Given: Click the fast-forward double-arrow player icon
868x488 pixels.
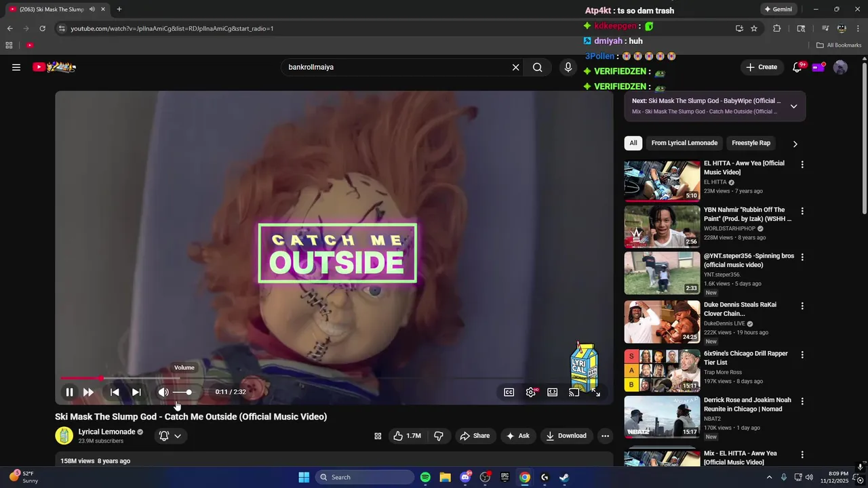Looking at the screenshot, I should point(88,392).
